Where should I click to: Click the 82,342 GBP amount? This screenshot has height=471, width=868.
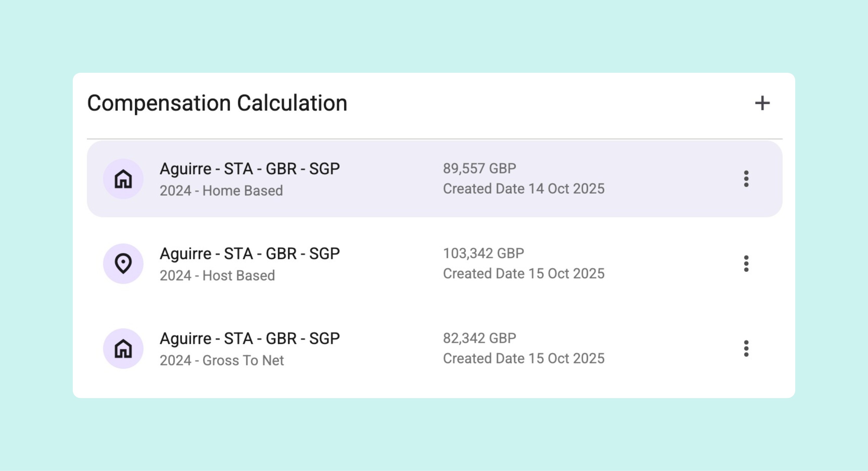[x=479, y=338]
